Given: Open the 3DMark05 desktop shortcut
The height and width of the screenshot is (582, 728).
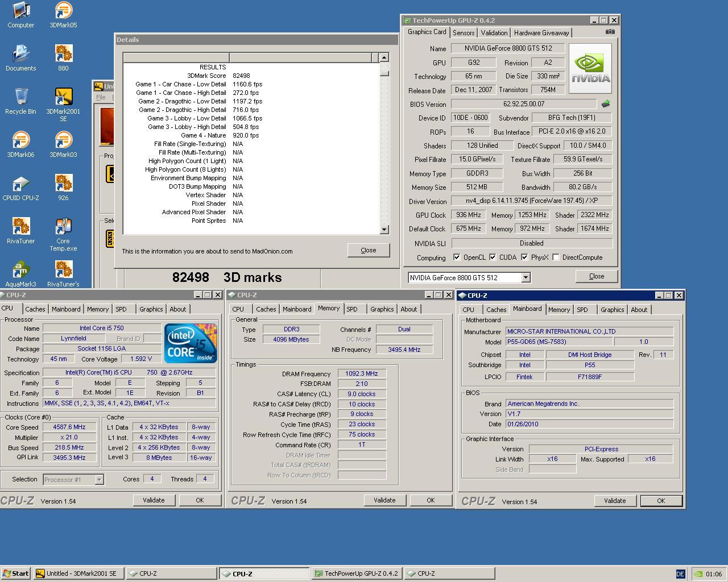Looking at the screenshot, I should (x=63, y=15).
